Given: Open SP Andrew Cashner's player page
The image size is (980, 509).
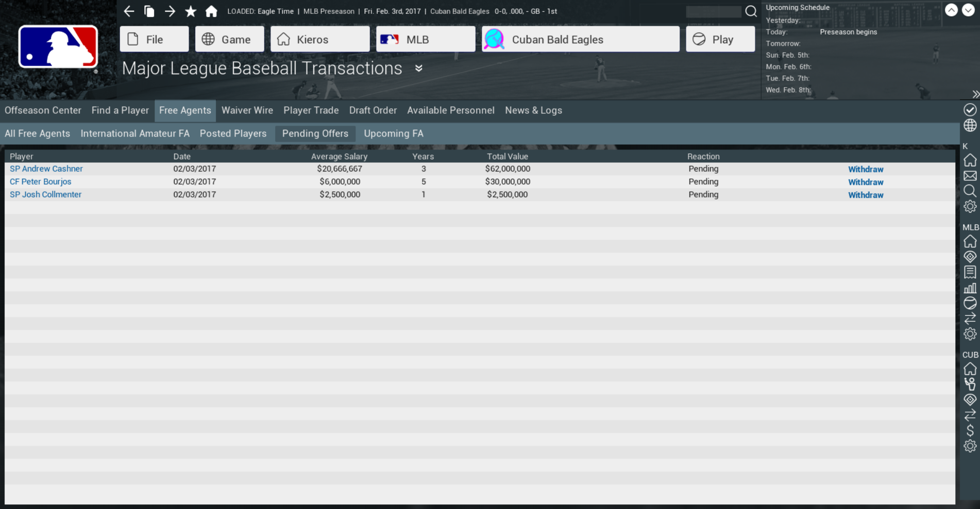Looking at the screenshot, I should tap(46, 168).
